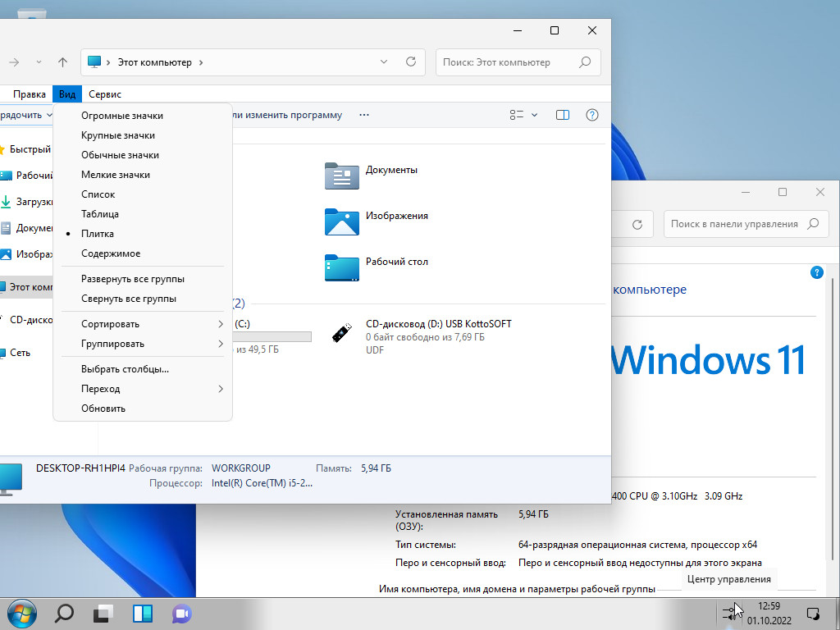The height and width of the screenshot is (630, 840).
Task: Switch to Мелкие значки view
Action: [x=143, y=175]
